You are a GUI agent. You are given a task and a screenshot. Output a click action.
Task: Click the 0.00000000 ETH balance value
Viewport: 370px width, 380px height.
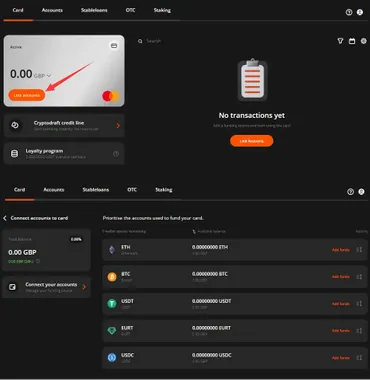210,247
